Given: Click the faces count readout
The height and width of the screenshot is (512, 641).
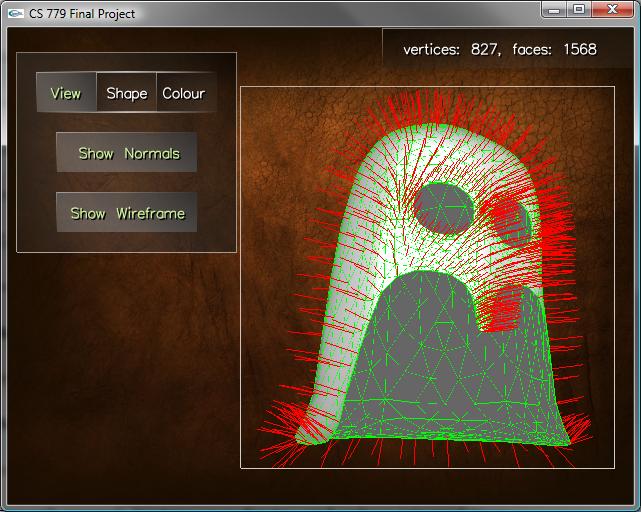Looking at the screenshot, I should (x=555, y=49).
